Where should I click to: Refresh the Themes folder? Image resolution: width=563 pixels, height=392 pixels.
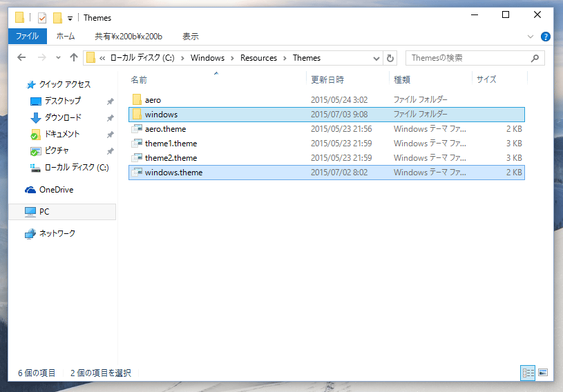390,58
